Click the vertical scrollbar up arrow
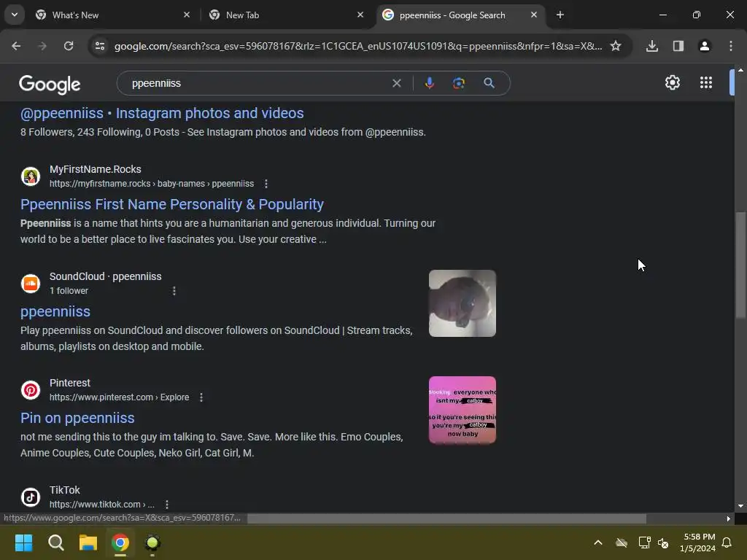Viewport: 747px width, 560px height. pyautogui.click(x=740, y=70)
